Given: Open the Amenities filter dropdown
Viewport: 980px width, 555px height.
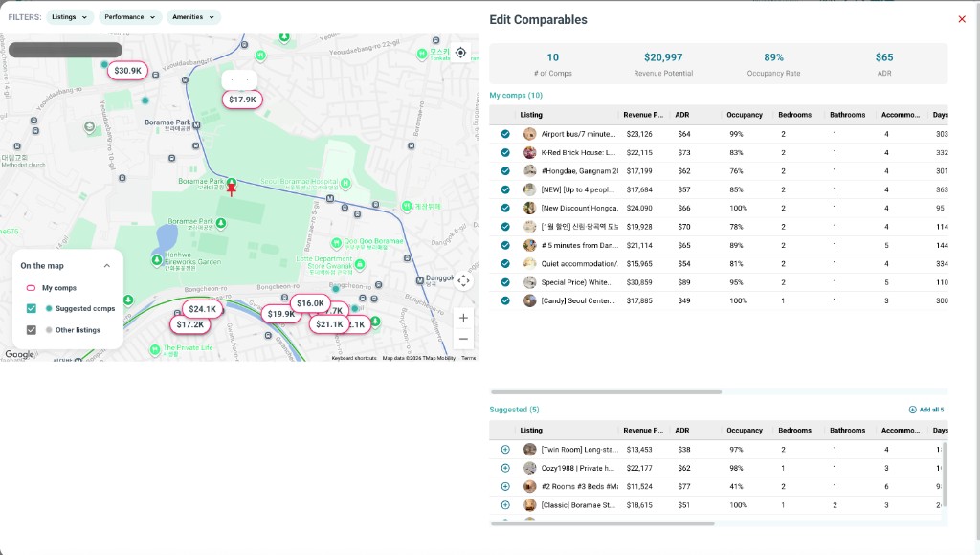Looking at the screenshot, I should tap(193, 17).
